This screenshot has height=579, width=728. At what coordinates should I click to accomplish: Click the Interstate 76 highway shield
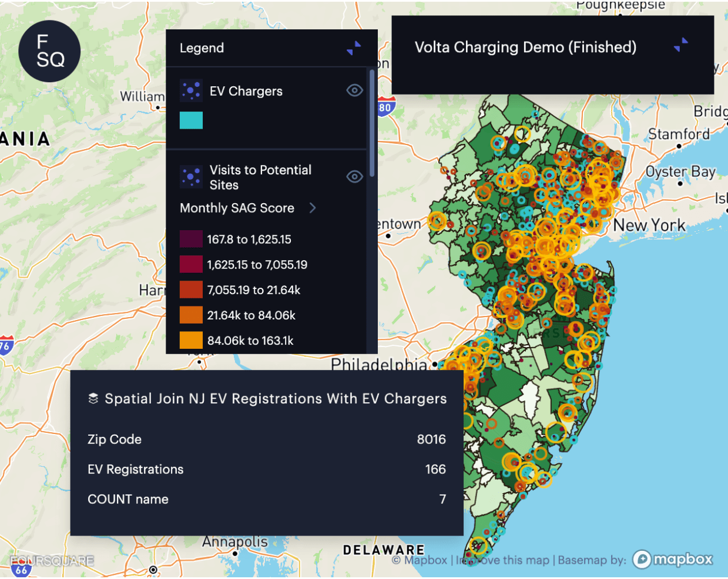tap(5, 345)
